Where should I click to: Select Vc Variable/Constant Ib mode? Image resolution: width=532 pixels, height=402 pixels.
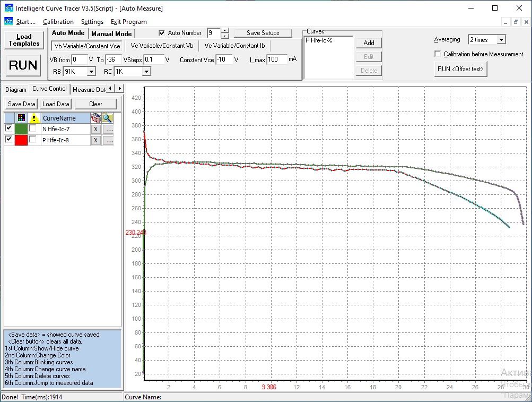[x=234, y=46]
